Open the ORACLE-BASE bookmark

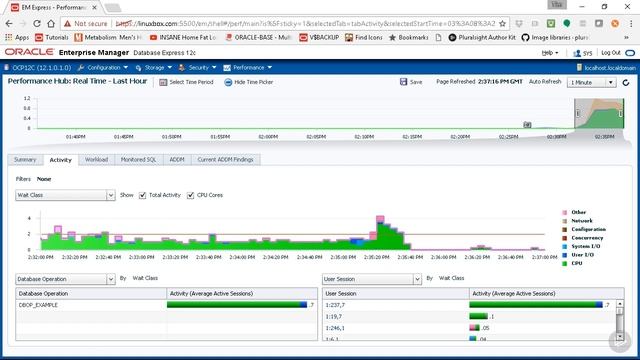click(x=259, y=38)
